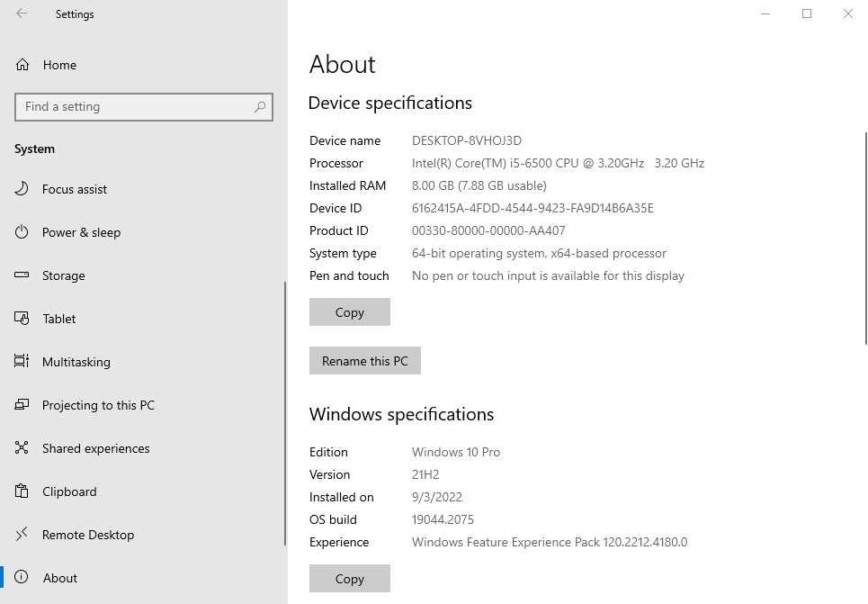
Task: Minimize the Settings window
Action: 765,14
